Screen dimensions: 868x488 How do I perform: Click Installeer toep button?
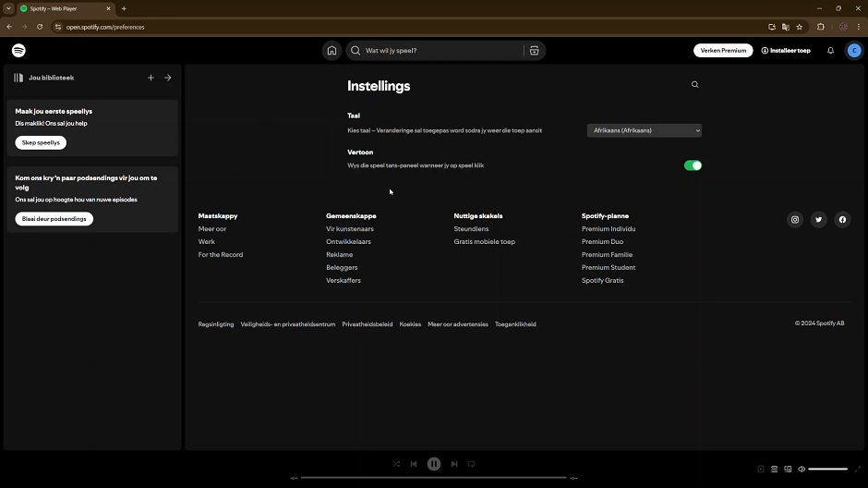(786, 51)
